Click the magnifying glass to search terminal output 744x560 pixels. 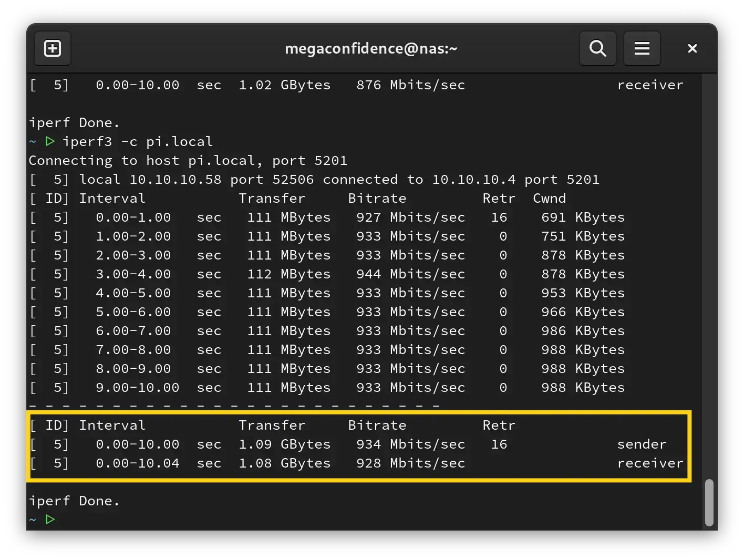point(597,48)
